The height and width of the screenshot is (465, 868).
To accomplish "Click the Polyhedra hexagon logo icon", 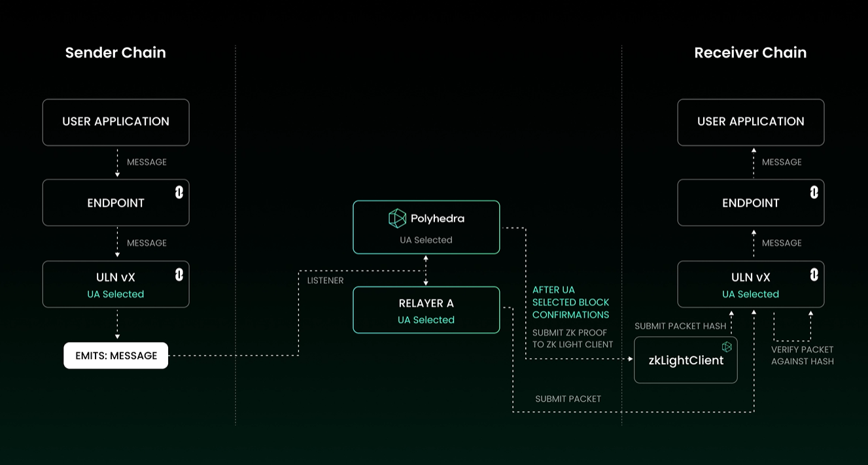I will click(x=397, y=218).
